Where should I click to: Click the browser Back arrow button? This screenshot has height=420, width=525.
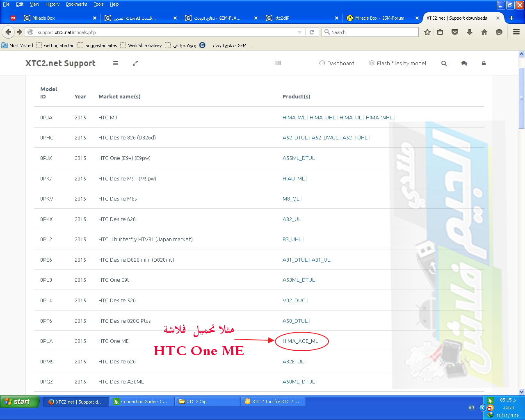coord(8,32)
